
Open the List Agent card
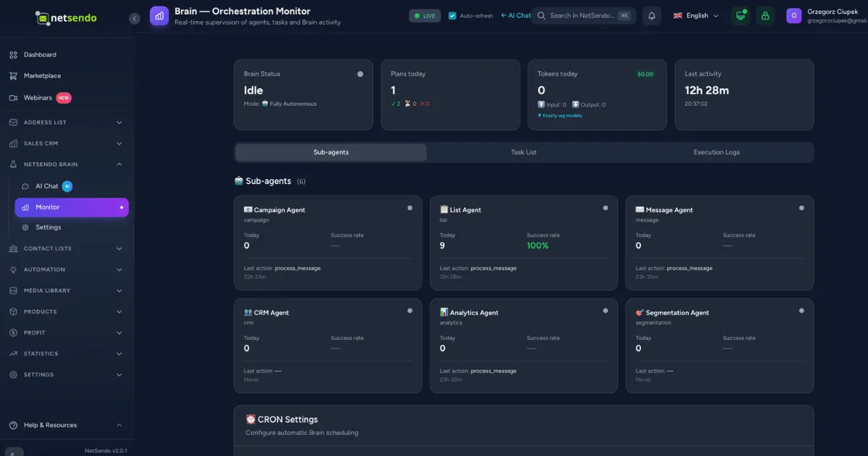[524, 243]
